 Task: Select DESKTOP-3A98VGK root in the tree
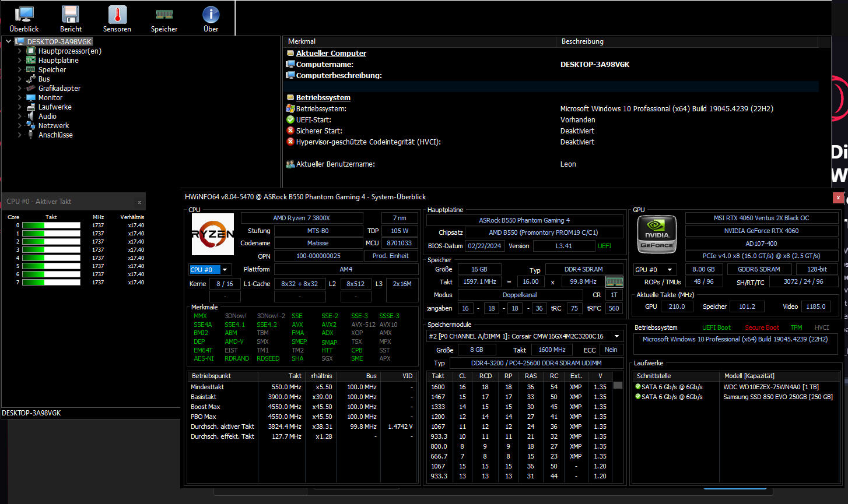59,42
